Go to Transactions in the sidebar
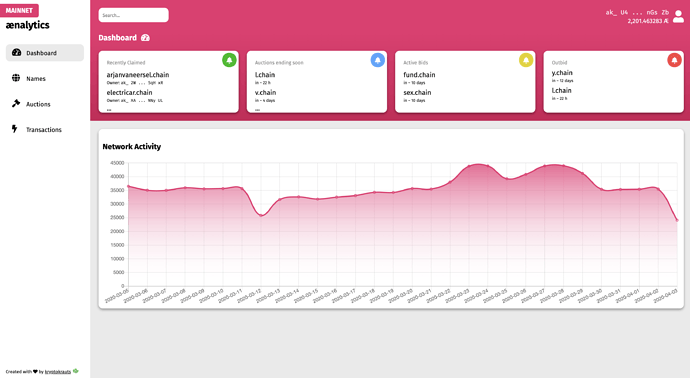The width and height of the screenshot is (690, 378). pyautogui.click(x=45, y=129)
